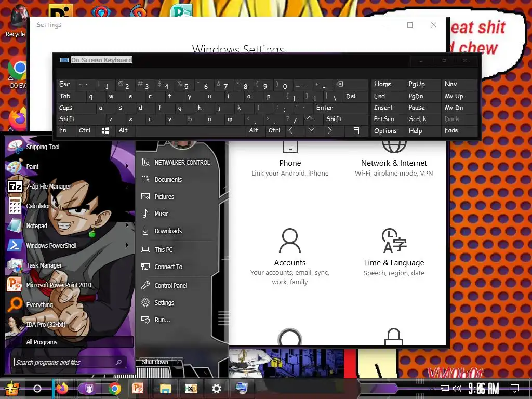This screenshot has height=399, width=532.
Task: Toggle Fn key on On-Screen Keyboard
Action: [x=66, y=130]
